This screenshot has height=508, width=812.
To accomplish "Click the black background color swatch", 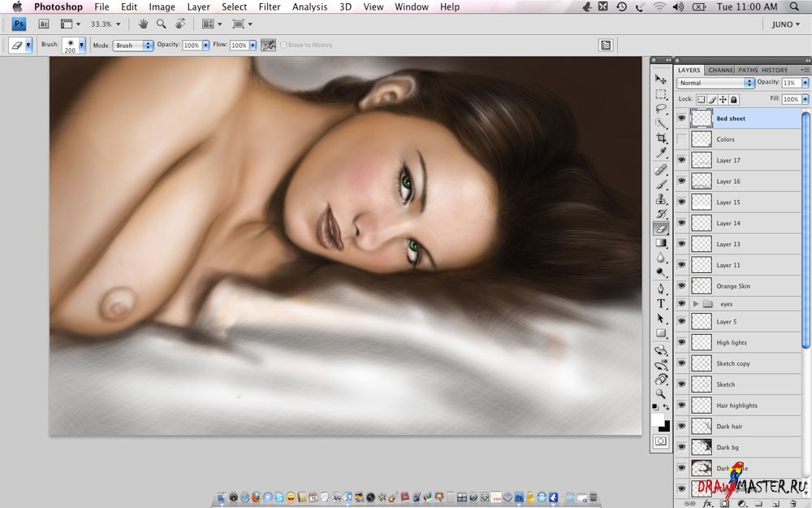I will 666,427.
